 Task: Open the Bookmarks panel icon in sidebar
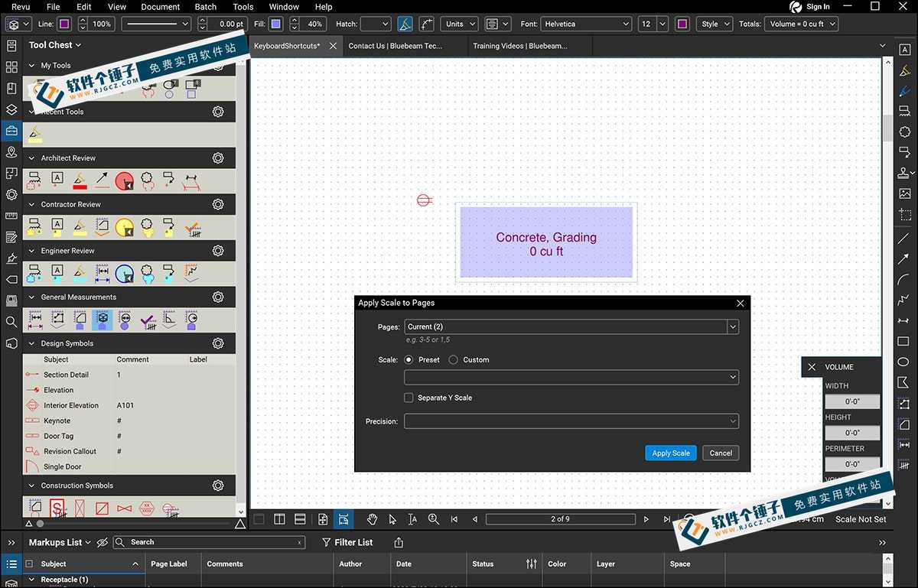[11, 89]
